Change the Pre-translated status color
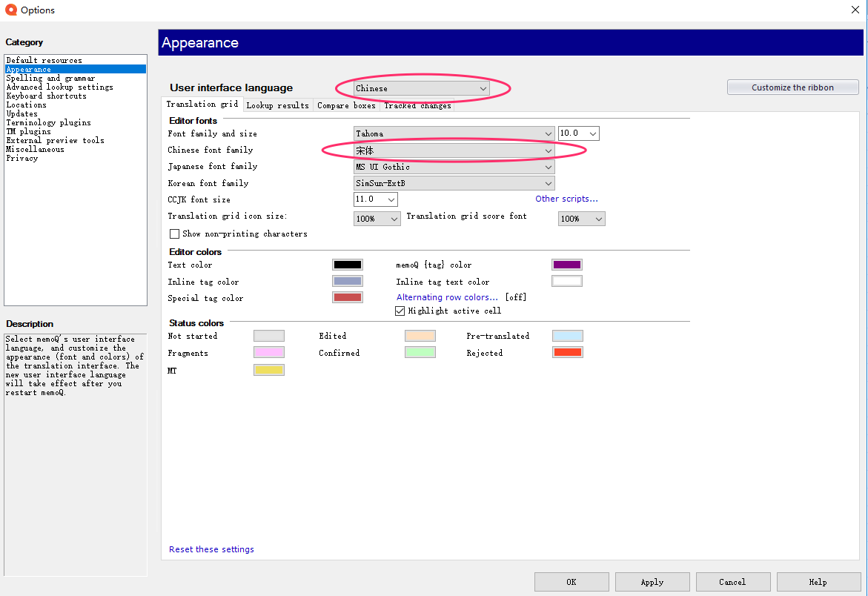 point(567,336)
